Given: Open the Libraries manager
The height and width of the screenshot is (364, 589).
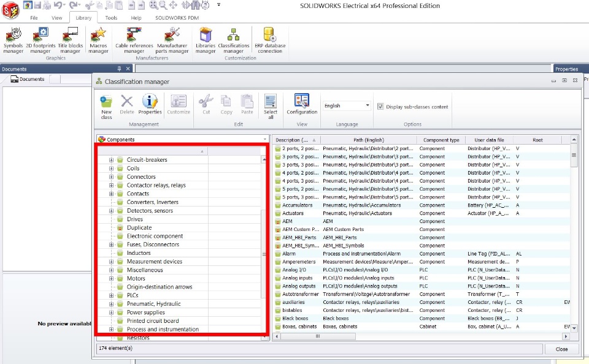Looking at the screenshot, I should 206,40.
